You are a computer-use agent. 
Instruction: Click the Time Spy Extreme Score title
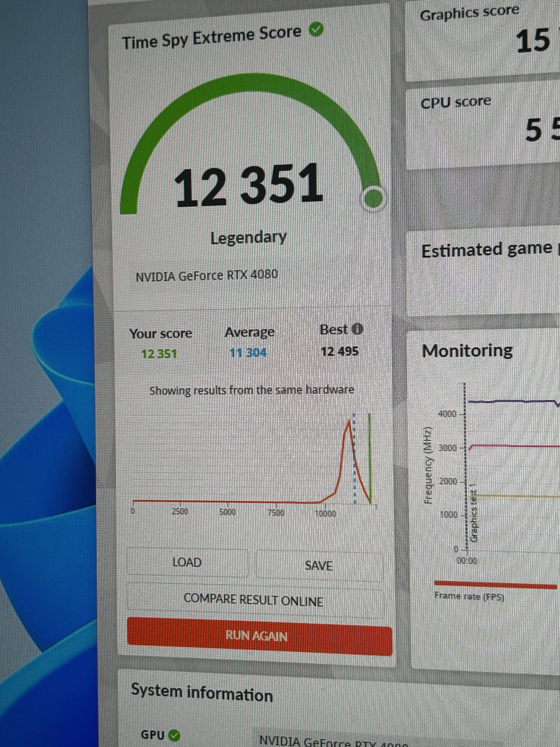point(211,37)
